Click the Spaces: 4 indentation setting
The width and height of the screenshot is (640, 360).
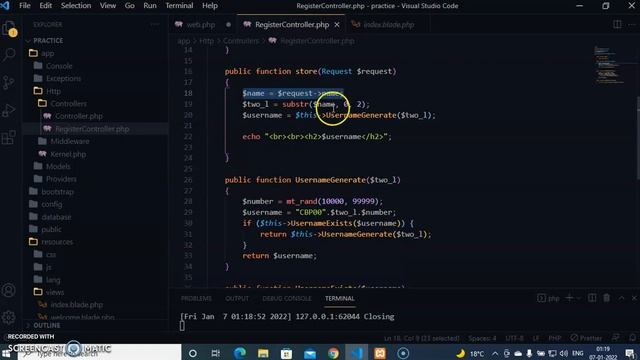[482, 338]
